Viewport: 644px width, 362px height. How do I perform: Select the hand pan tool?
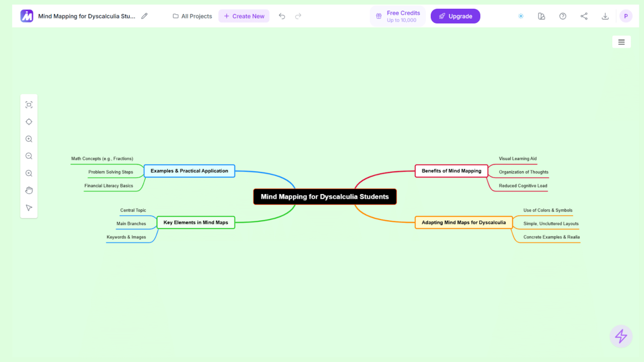point(29,190)
